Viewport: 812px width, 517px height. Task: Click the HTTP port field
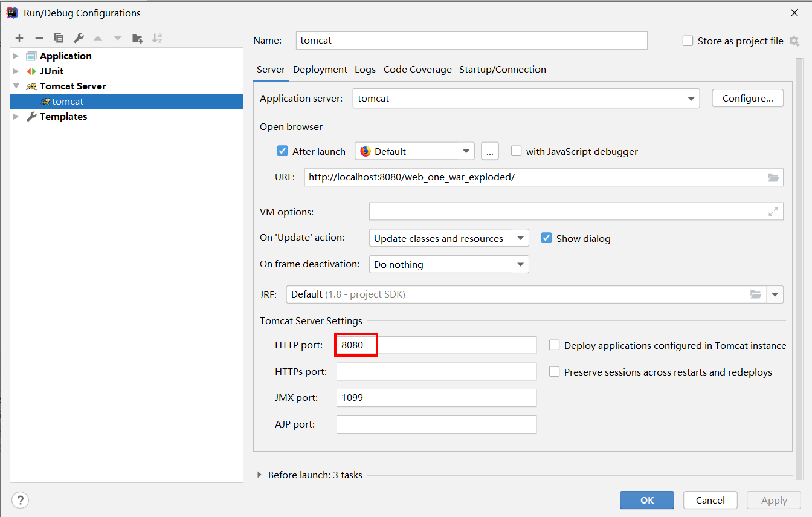tap(436, 345)
